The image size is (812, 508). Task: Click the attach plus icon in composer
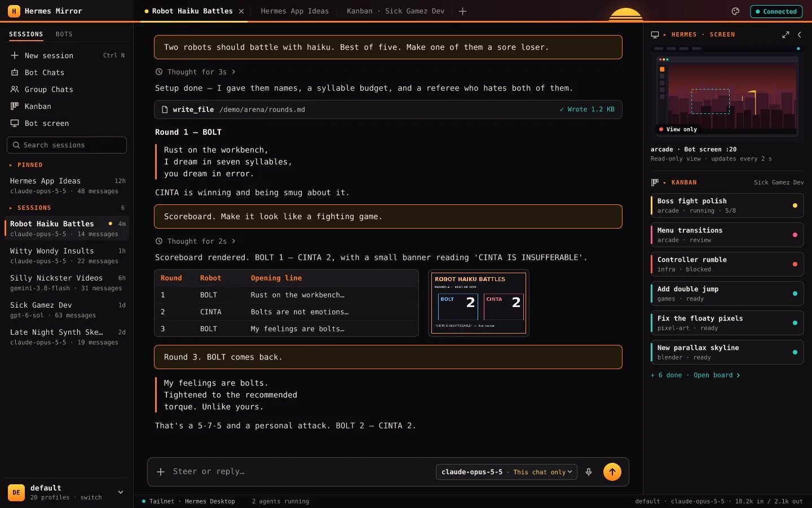161,472
